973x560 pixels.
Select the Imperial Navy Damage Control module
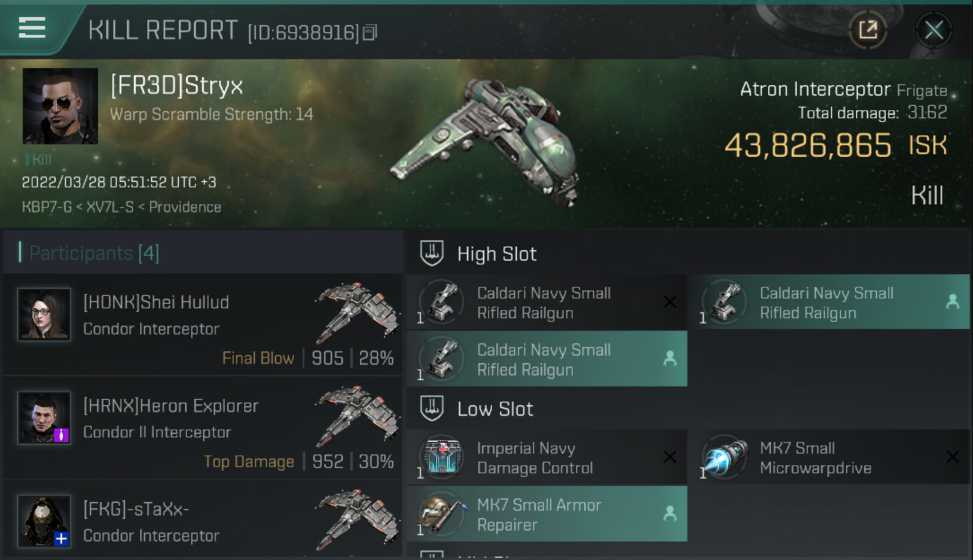(547, 457)
